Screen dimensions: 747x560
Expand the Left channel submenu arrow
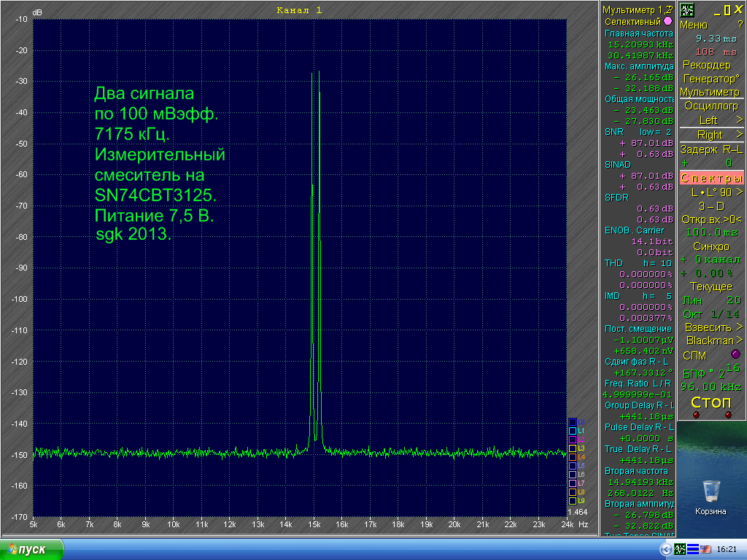point(738,120)
